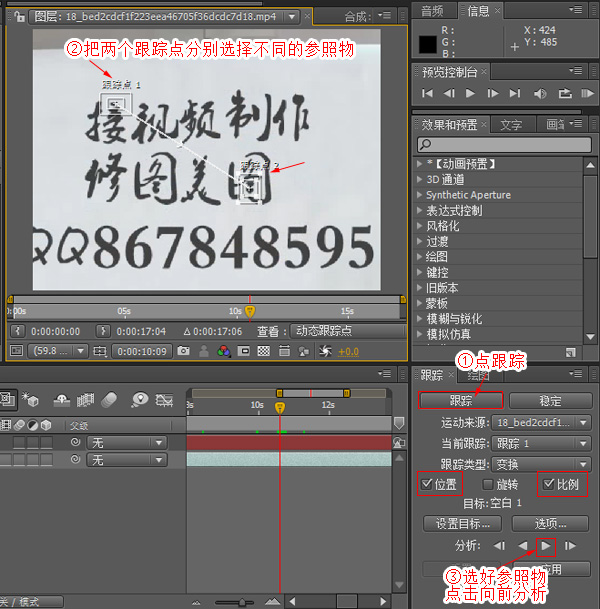The height and width of the screenshot is (609, 600).
Task: Analyze one frame backward
Action: [499, 546]
